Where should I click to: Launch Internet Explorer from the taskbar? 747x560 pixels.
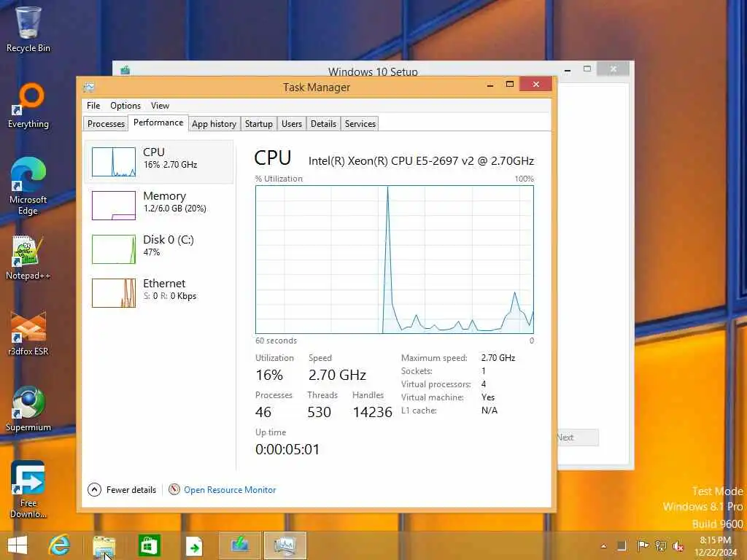point(60,545)
